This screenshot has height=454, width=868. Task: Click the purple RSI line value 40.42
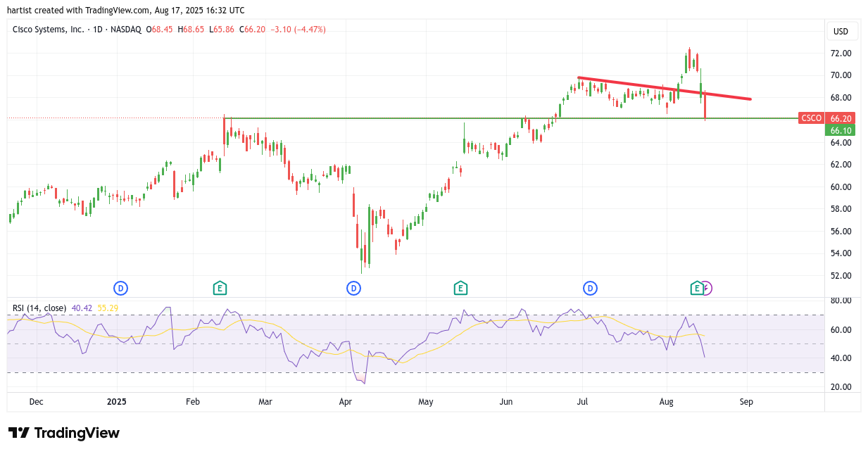click(82, 308)
